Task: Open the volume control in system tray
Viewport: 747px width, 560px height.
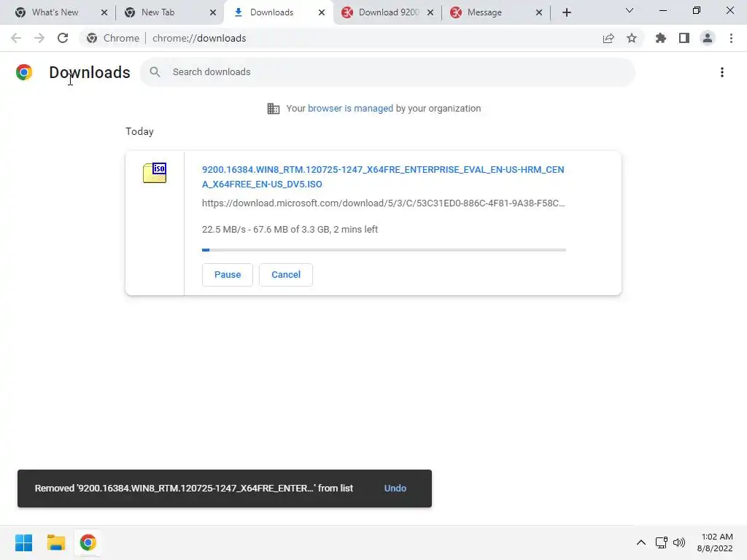Action: point(679,542)
